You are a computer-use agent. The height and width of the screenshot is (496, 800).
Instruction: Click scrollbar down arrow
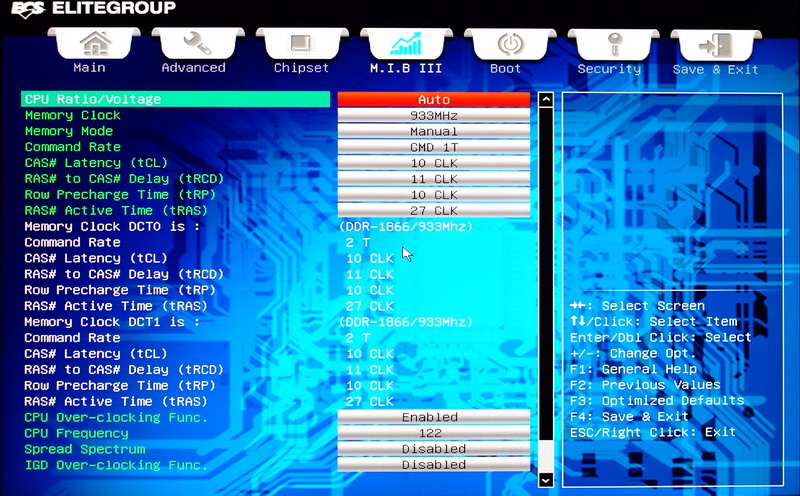[x=546, y=480]
